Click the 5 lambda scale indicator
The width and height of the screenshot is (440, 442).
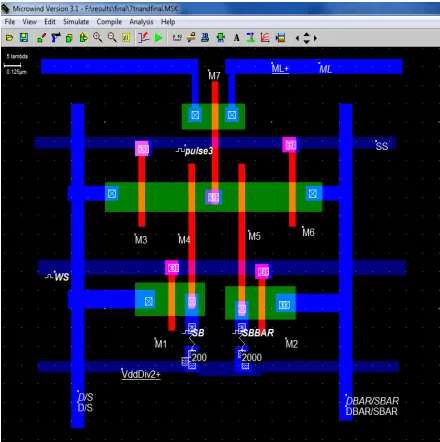pyautogui.click(x=17, y=64)
